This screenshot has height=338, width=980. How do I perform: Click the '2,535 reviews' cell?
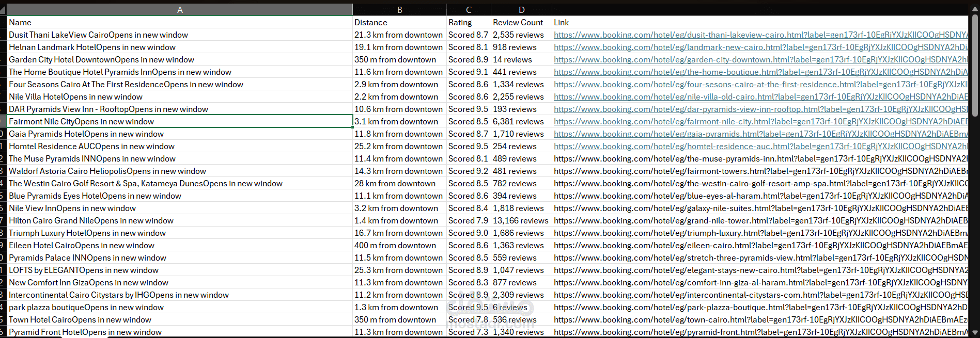click(521, 35)
